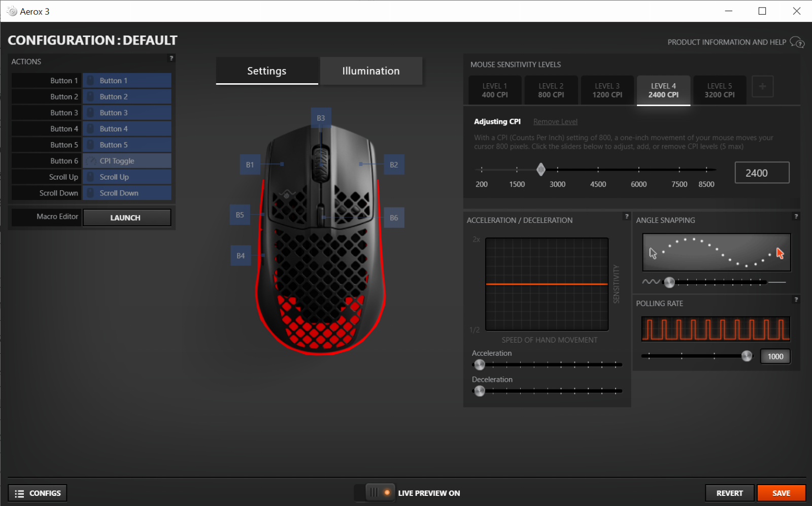The width and height of the screenshot is (812, 506).
Task: Open the Configs button
Action: coord(38,493)
